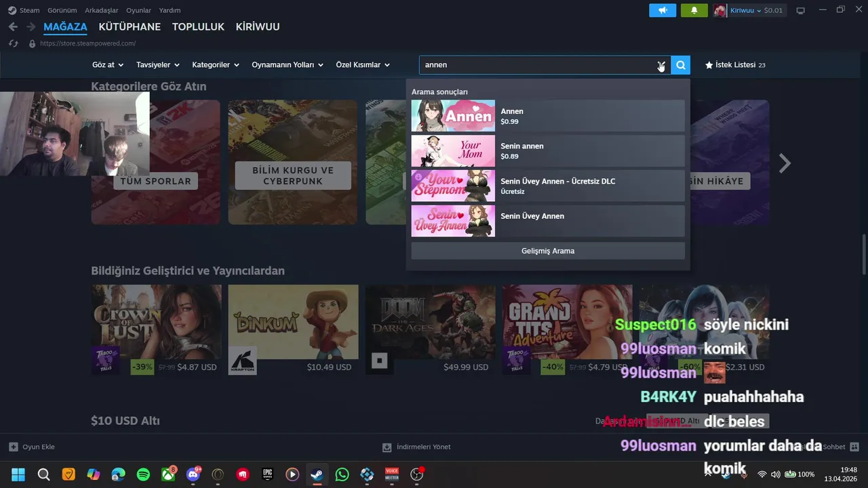Open WhatsApp from the taskbar
868x488 pixels.
pyautogui.click(x=342, y=474)
